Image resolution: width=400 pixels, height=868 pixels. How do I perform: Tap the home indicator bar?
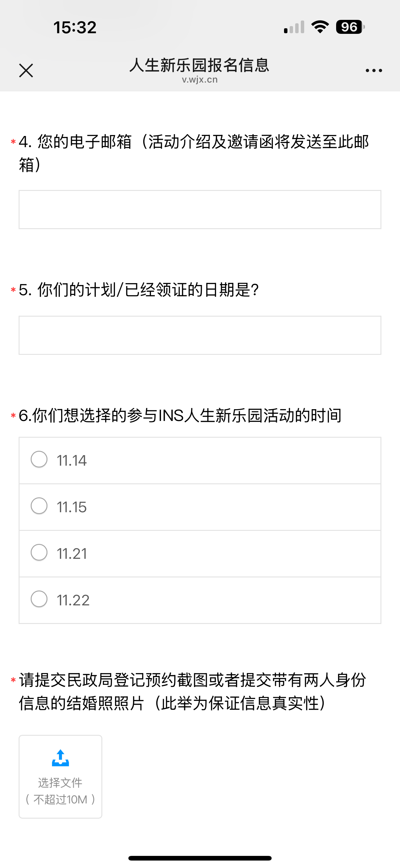point(200,858)
